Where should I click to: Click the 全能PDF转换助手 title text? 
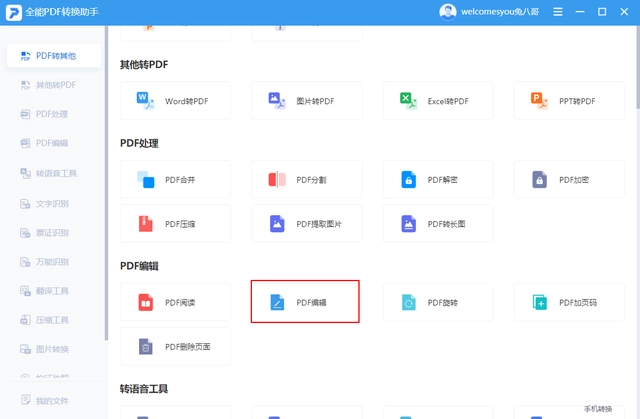(x=62, y=12)
